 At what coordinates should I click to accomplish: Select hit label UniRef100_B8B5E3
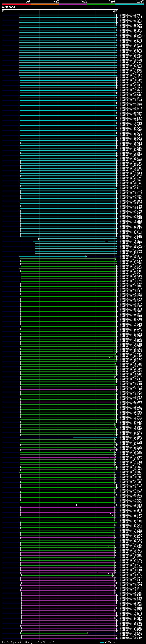click(x=131, y=243)
